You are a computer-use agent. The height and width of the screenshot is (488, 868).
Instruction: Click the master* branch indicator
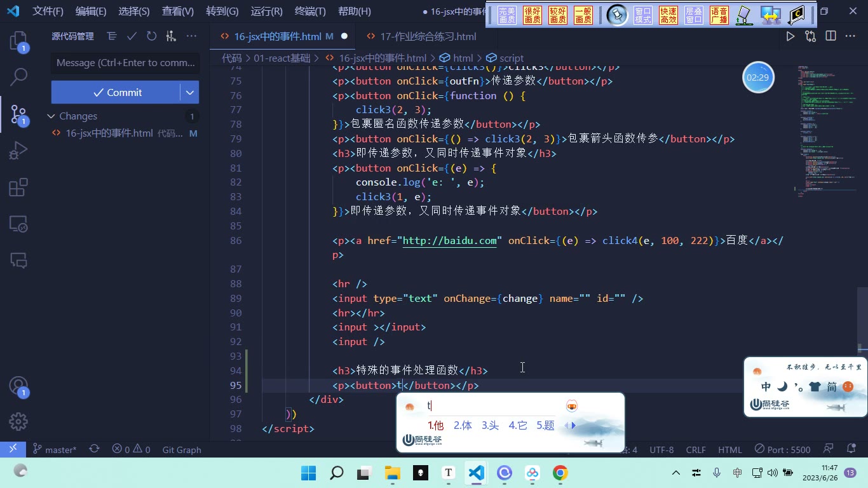click(55, 449)
